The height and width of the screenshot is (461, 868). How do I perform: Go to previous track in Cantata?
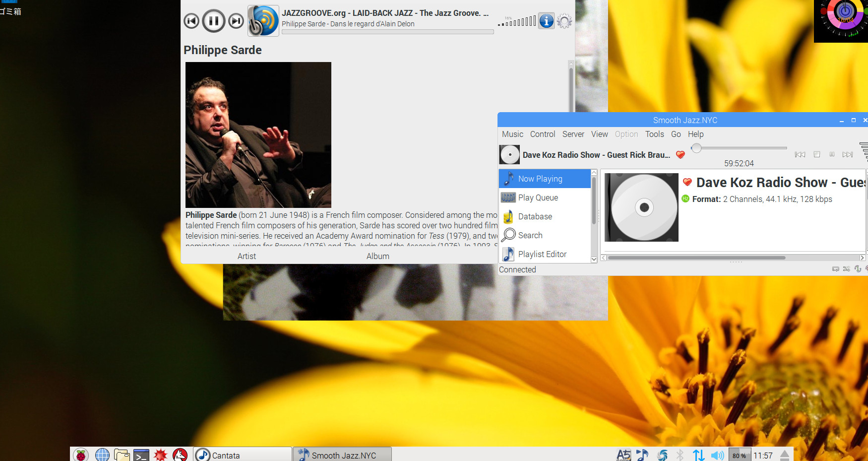coord(191,21)
